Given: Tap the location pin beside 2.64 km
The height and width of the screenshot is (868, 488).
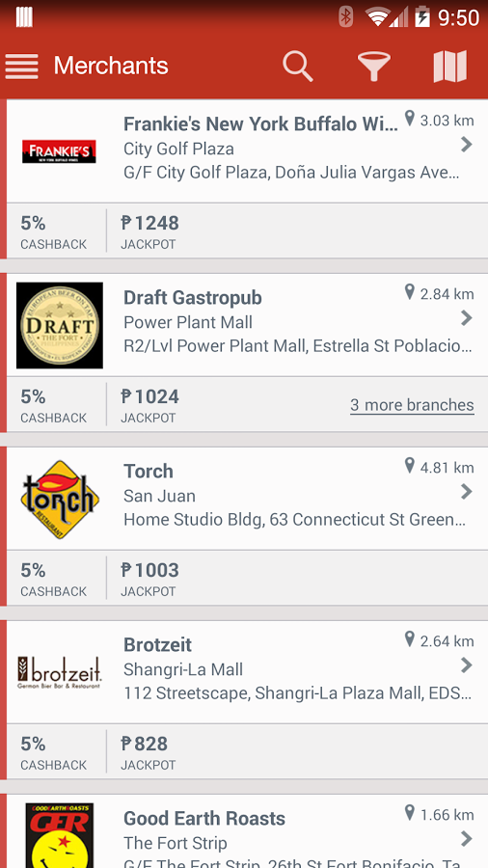Looking at the screenshot, I should [x=410, y=638].
